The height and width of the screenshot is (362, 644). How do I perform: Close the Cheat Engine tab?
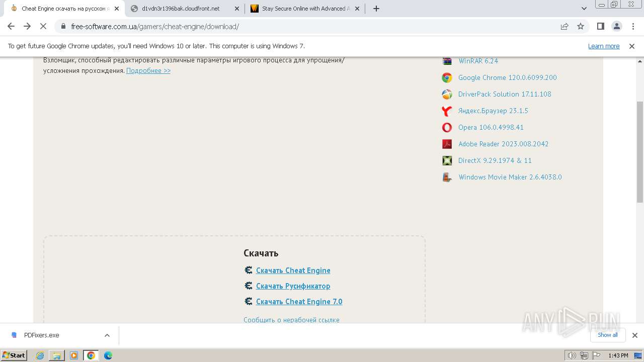(x=116, y=9)
